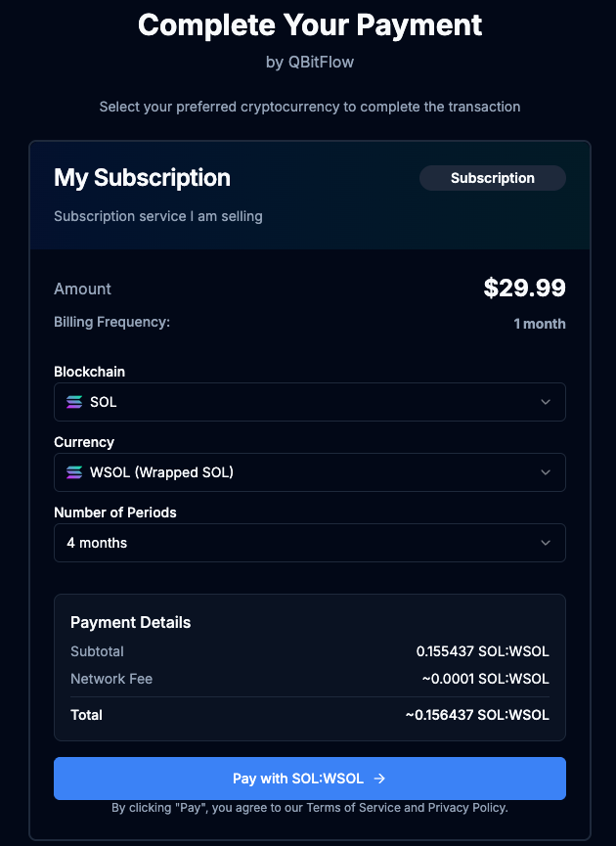Select the Total row in Payment Details
616x846 pixels.
click(309, 715)
